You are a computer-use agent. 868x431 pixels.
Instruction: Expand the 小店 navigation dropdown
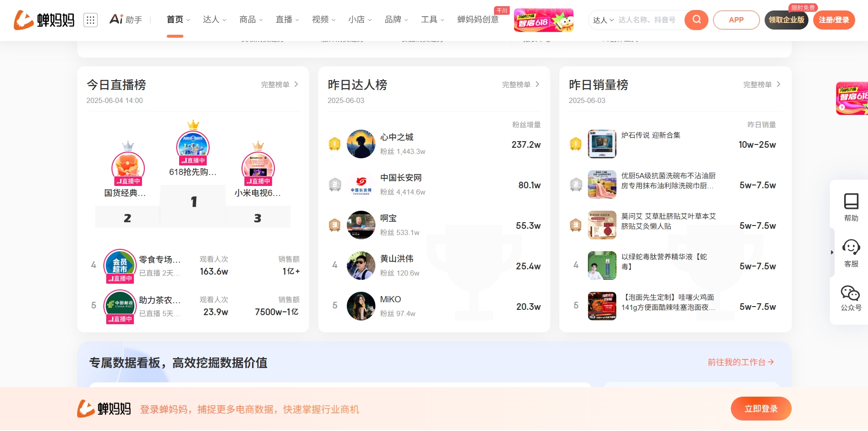[360, 20]
